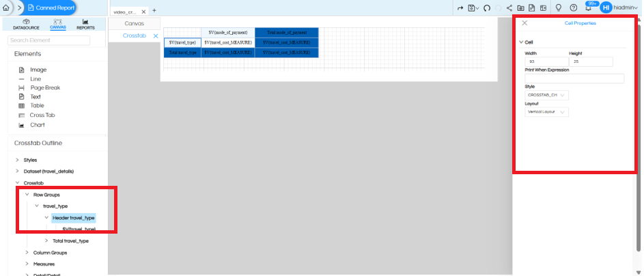Open the hiadmin user menu
644x276 pixels.
click(625, 8)
